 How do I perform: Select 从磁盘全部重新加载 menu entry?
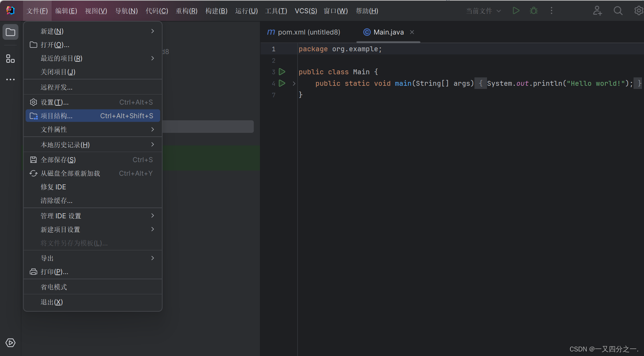pos(93,173)
